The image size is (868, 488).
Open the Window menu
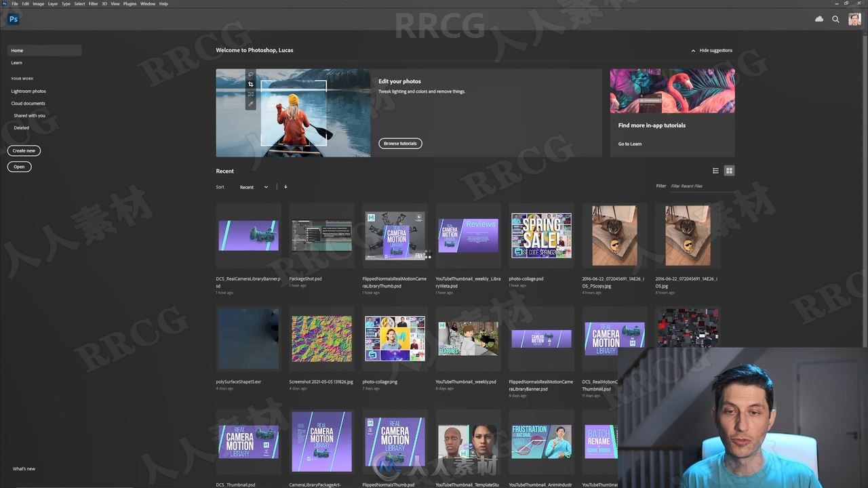(148, 3)
